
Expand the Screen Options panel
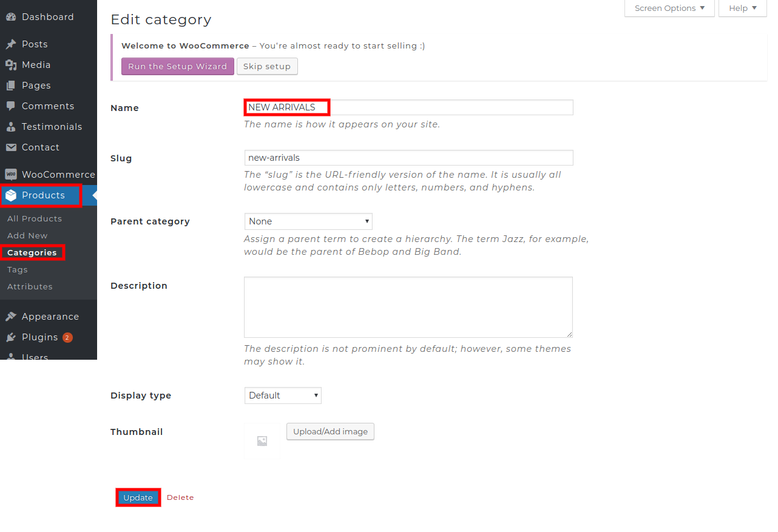coord(669,8)
